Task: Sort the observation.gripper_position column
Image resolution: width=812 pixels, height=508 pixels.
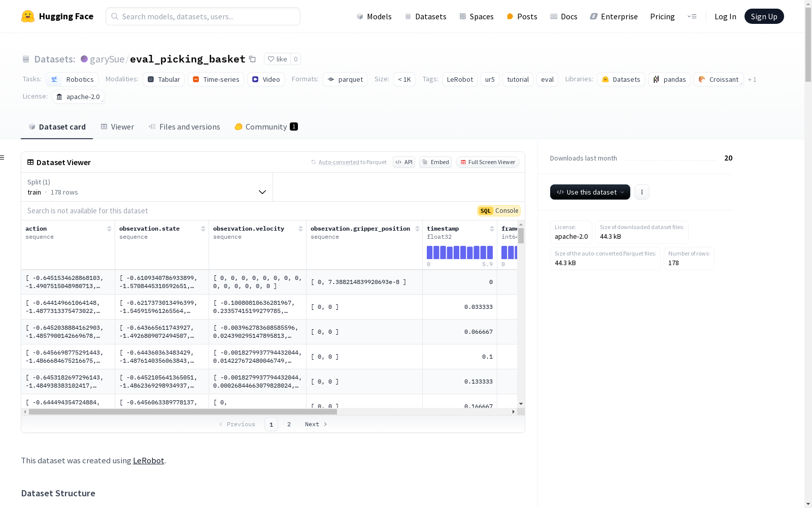Action: (x=417, y=229)
